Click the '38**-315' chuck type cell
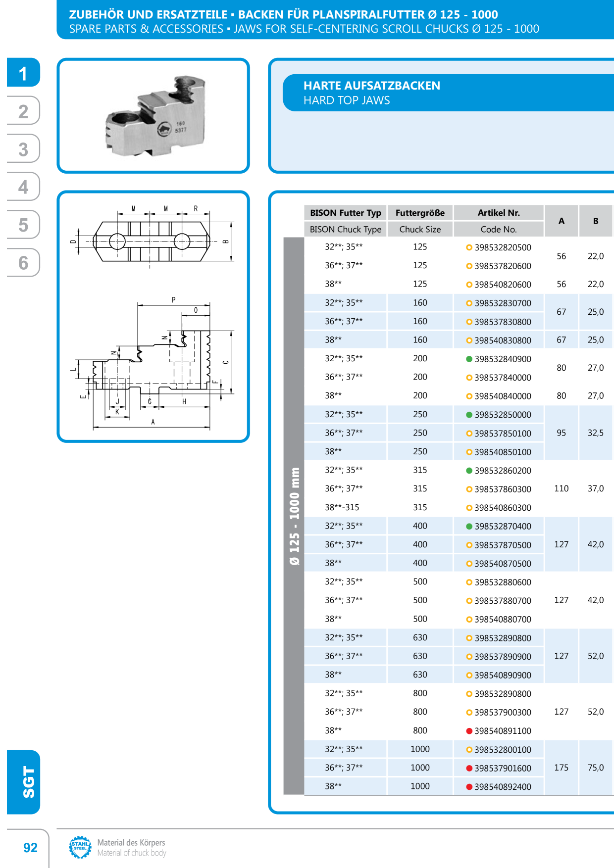 point(342,507)
